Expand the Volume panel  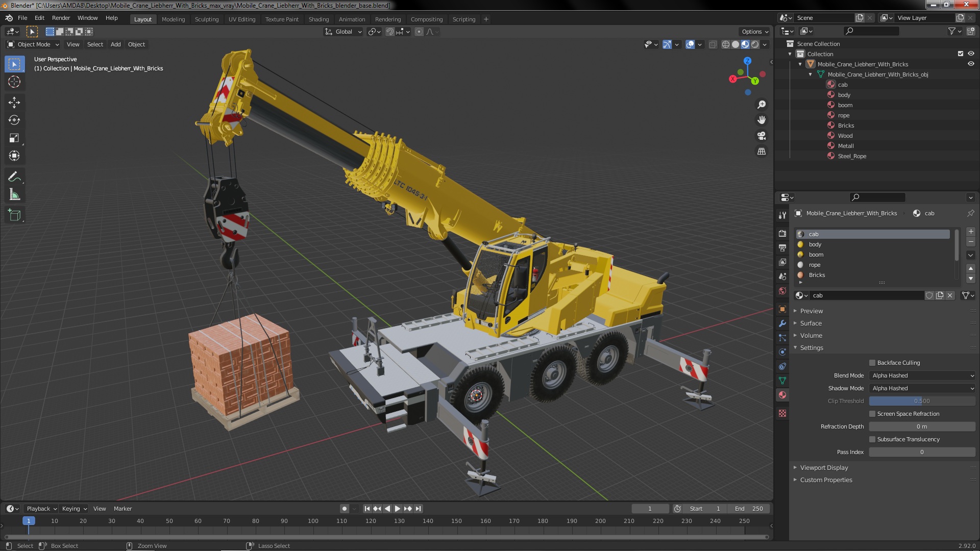[811, 335]
